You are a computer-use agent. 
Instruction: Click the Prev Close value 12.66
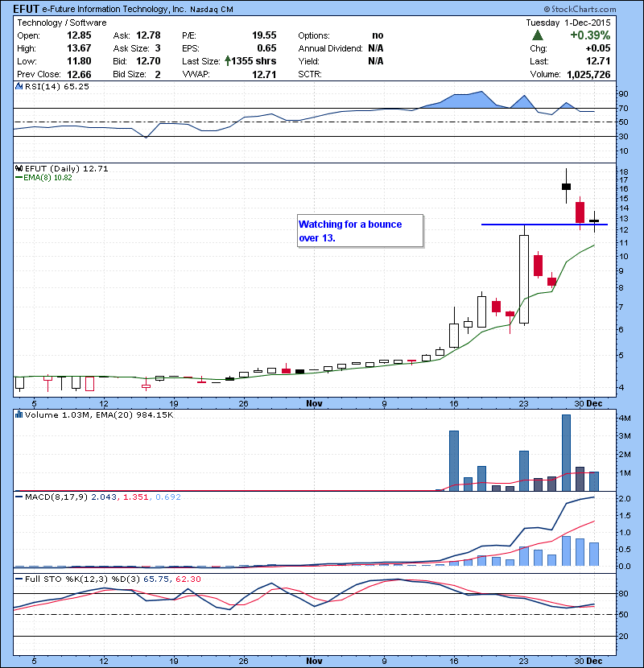click(79, 75)
